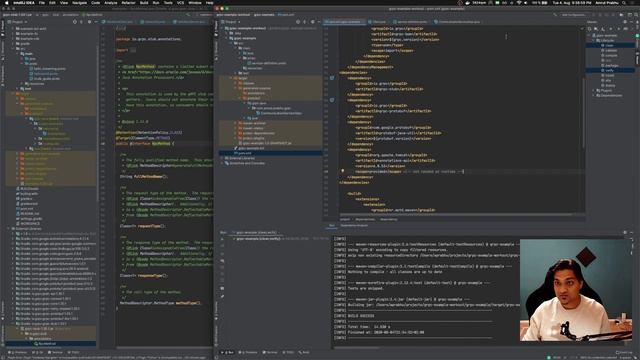Click the BUILD SUCCESS line in console
This screenshot has height=360, width=640.
click(x=361, y=316)
